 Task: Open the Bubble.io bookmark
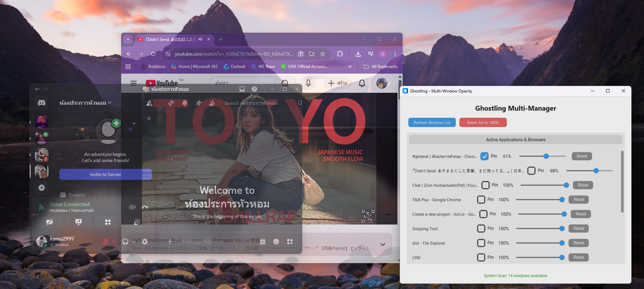153,67
